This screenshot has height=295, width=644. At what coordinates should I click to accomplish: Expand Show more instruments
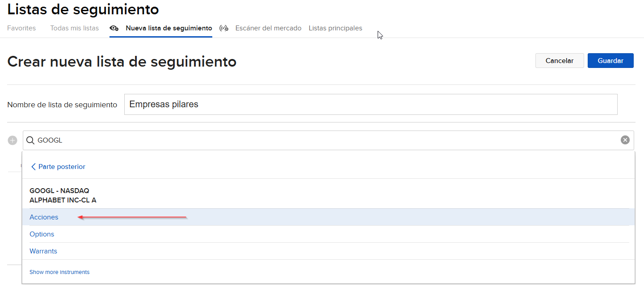pyautogui.click(x=59, y=272)
